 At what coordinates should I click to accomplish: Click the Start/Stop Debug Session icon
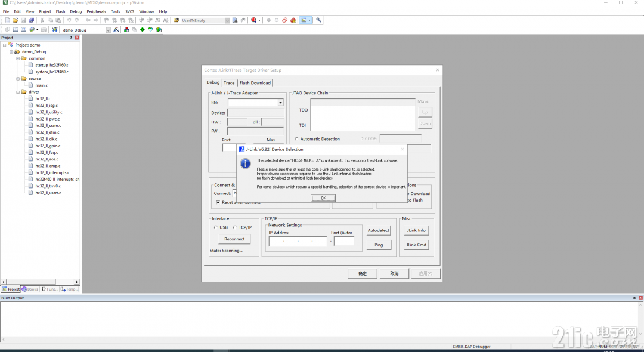click(253, 20)
